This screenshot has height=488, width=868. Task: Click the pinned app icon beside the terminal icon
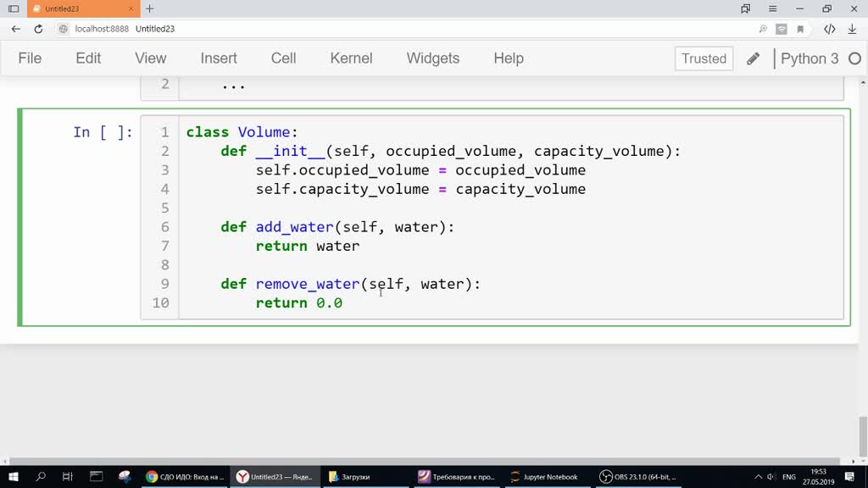tap(125, 476)
